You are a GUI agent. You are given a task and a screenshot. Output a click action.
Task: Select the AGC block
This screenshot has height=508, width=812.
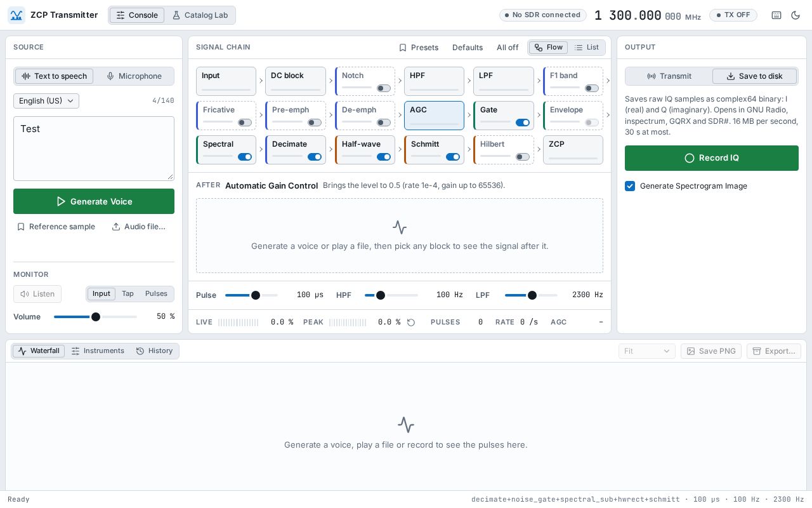pos(434,116)
